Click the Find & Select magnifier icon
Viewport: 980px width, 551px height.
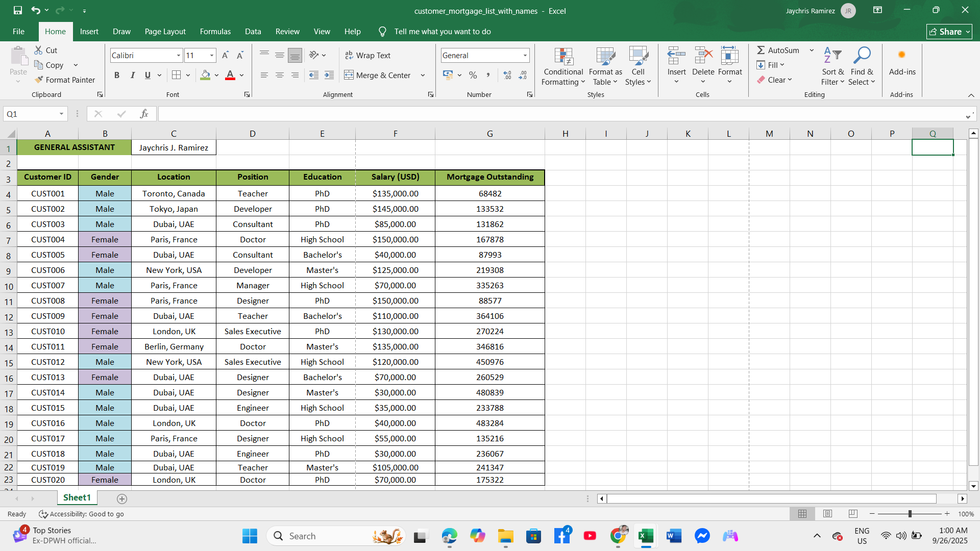click(862, 56)
